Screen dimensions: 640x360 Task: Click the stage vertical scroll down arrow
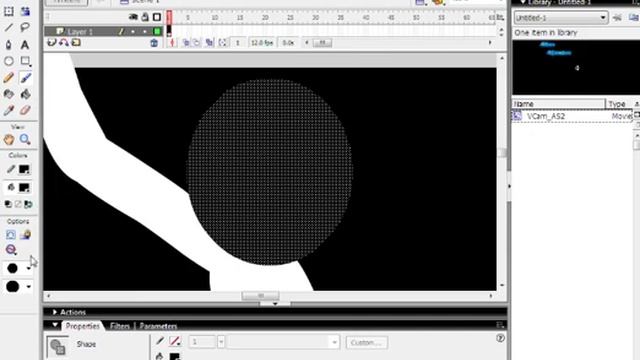[x=502, y=286]
